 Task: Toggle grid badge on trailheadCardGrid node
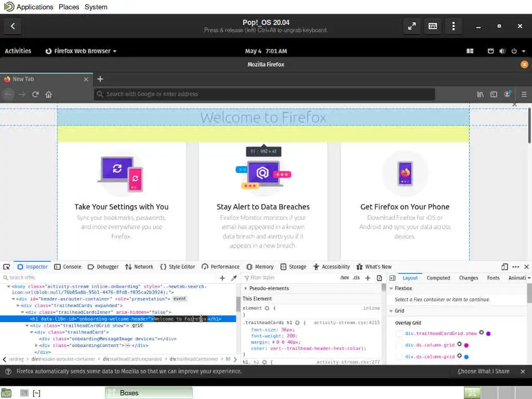(137, 325)
